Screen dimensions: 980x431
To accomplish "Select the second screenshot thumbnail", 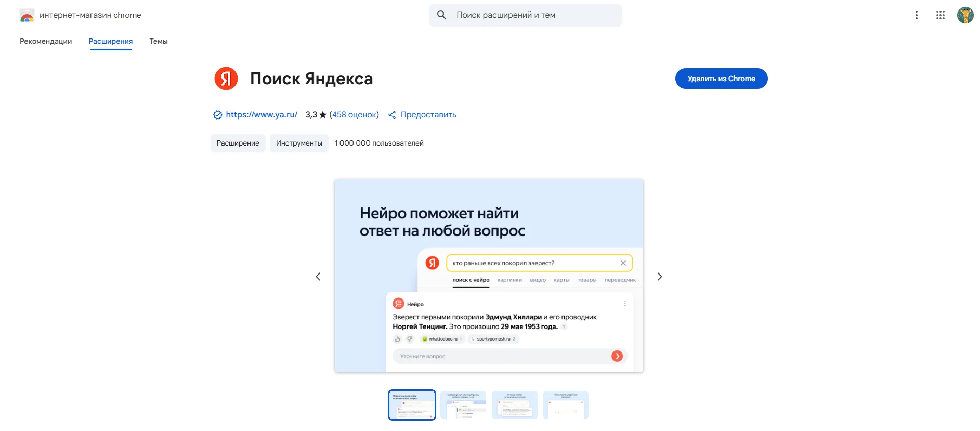I will pyautogui.click(x=463, y=405).
